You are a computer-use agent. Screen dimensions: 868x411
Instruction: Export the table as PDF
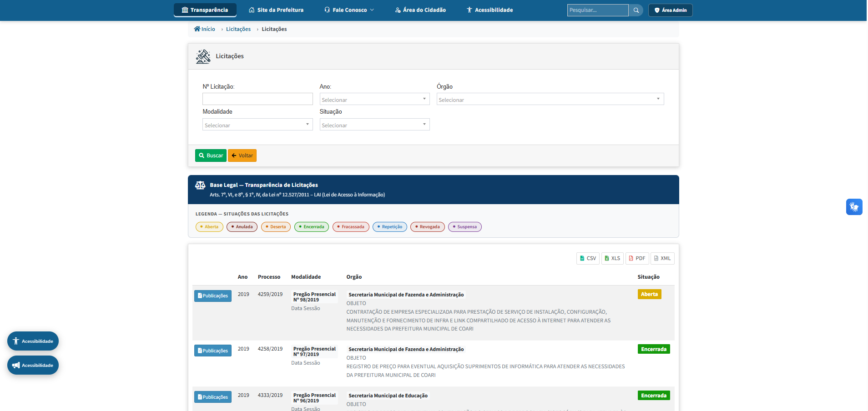637,258
